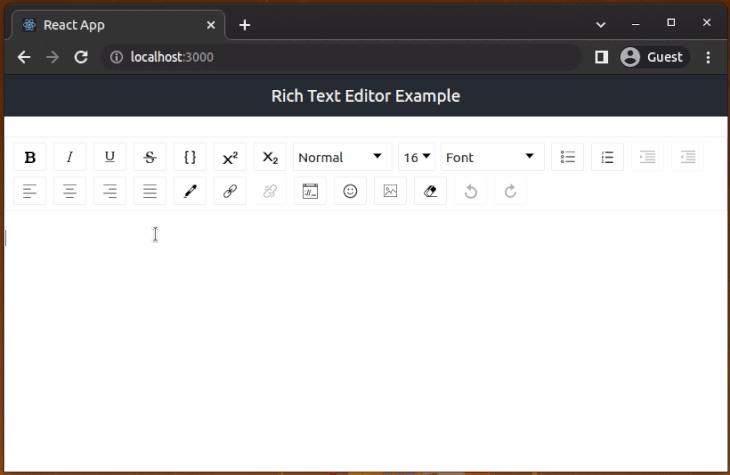Image resolution: width=730 pixels, height=475 pixels.
Task: Toggle underline formatting
Action: 110,157
